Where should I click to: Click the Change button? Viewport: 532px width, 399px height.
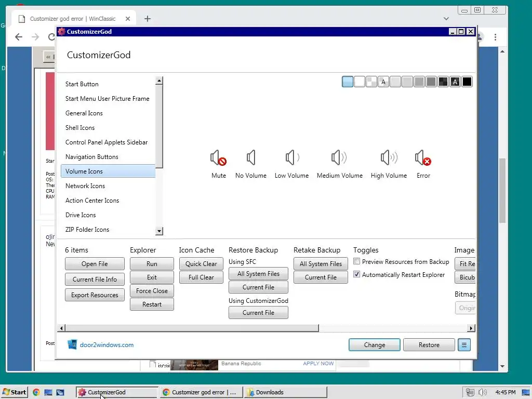[x=374, y=345]
